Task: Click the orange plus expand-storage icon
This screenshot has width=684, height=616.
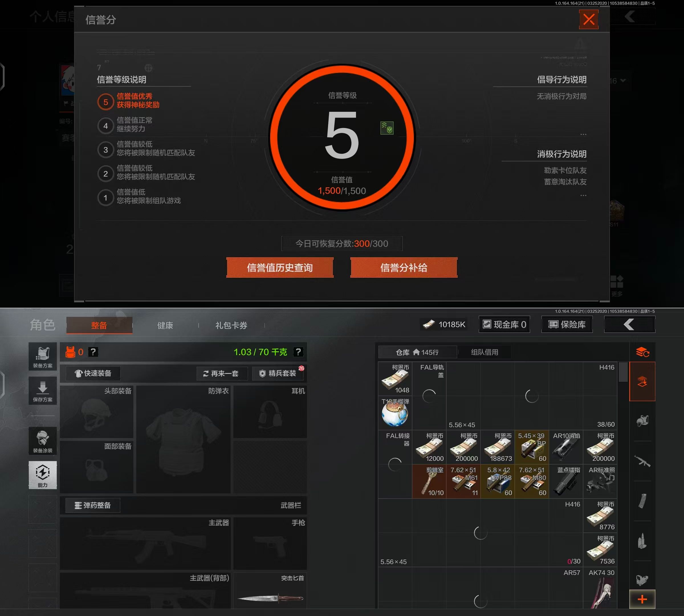Action: coord(642,599)
